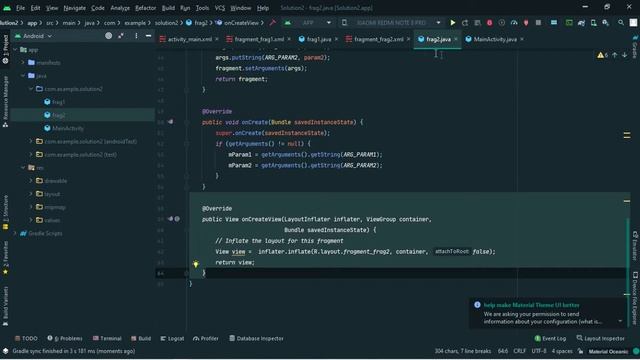This screenshot has width=640, height=360.
Task: Open the AVD Manager phone icon
Action: [593, 23]
